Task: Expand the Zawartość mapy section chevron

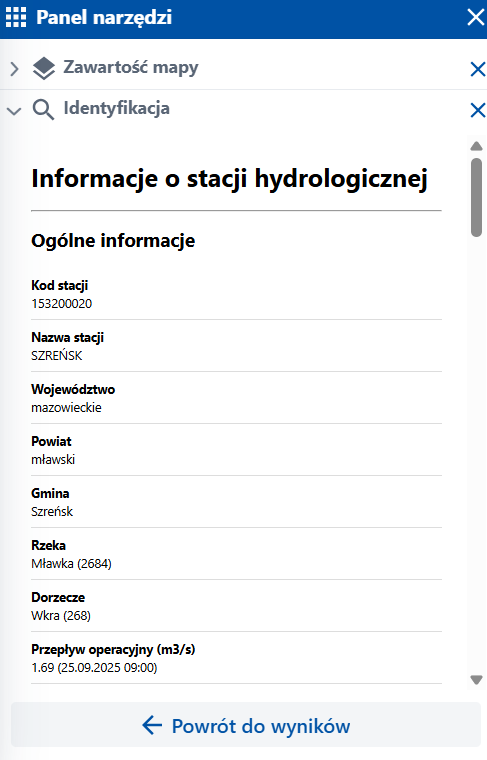Action: coord(14,69)
